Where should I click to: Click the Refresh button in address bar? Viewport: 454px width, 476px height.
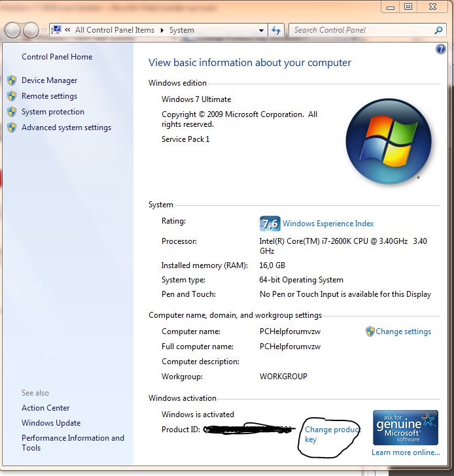pyautogui.click(x=276, y=30)
